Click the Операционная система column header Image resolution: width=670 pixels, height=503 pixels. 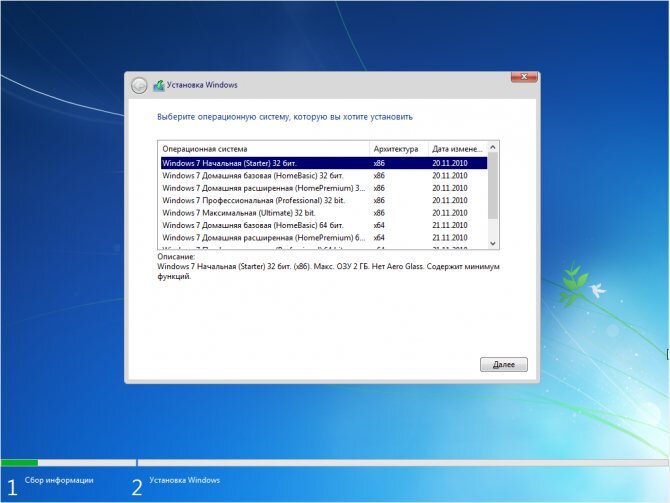pyautogui.click(x=264, y=149)
